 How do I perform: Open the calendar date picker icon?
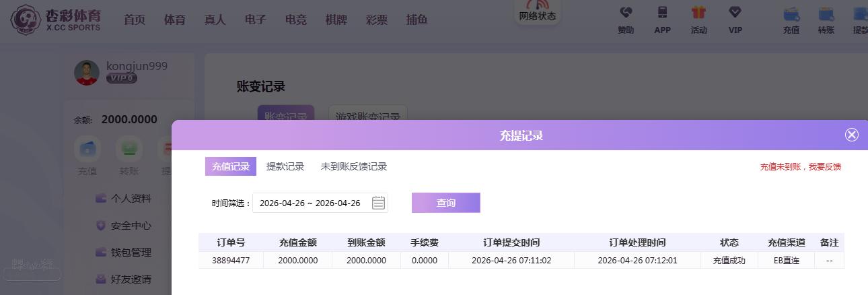378,203
